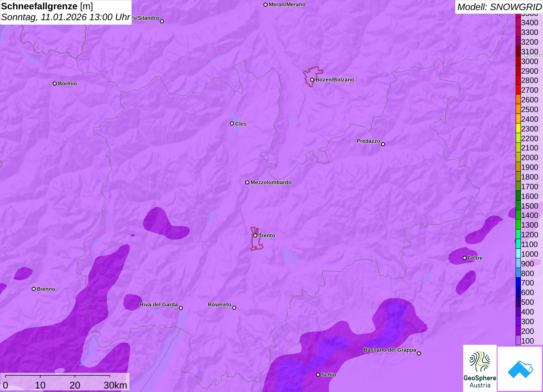Click the Meran/Merano city marker
Screen dimensions: 543x392
[265, 5]
